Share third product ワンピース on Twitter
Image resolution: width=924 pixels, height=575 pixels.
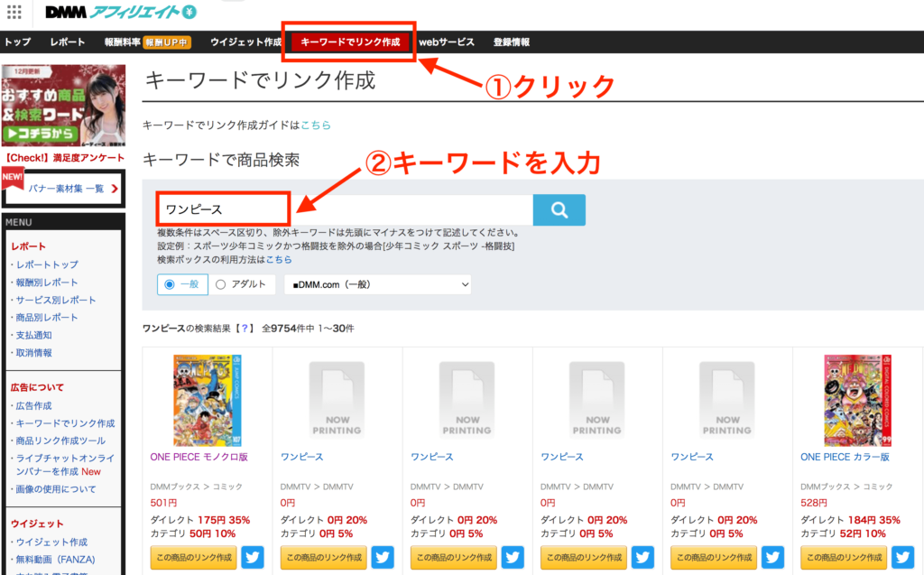513,557
